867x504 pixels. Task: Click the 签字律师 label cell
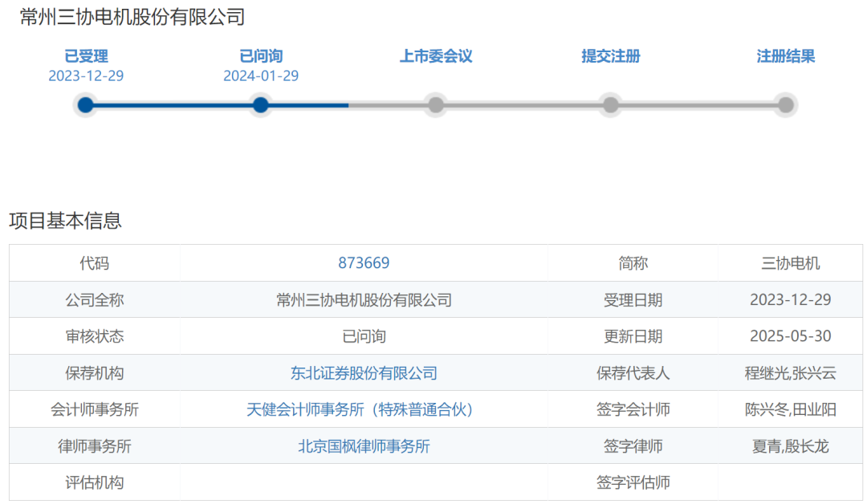tap(633, 446)
